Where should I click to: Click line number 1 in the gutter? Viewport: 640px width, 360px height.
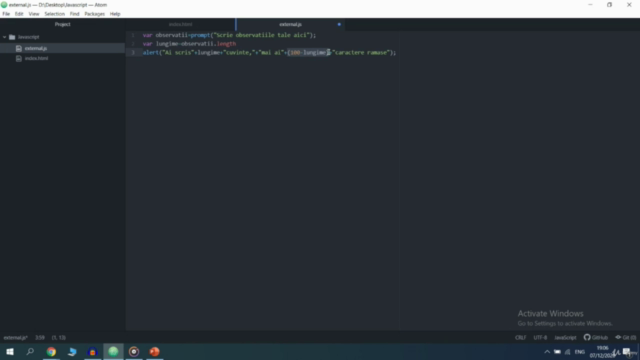(133, 35)
